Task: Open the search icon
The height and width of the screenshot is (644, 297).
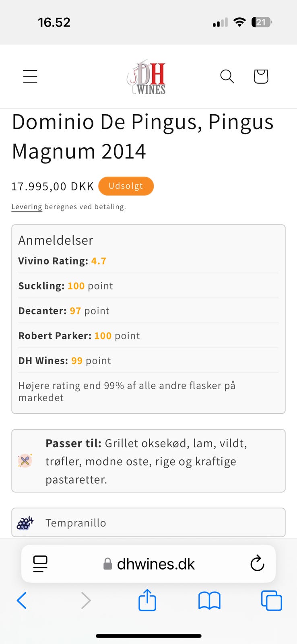Action: [x=227, y=76]
